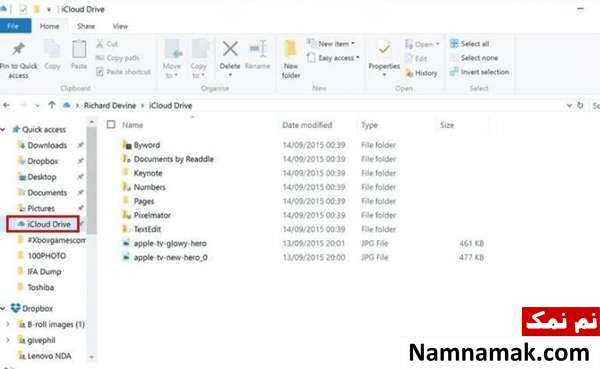600x369 pixels.
Task: Refresh the current folder view
Action: 580,105
